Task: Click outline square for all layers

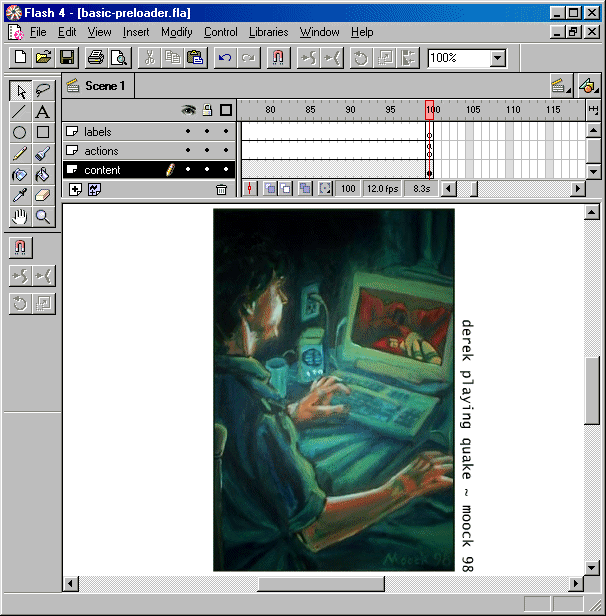Action: click(226, 110)
